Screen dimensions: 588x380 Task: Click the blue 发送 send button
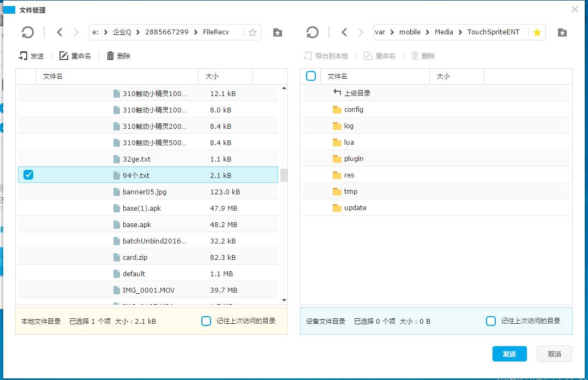tap(509, 354)
